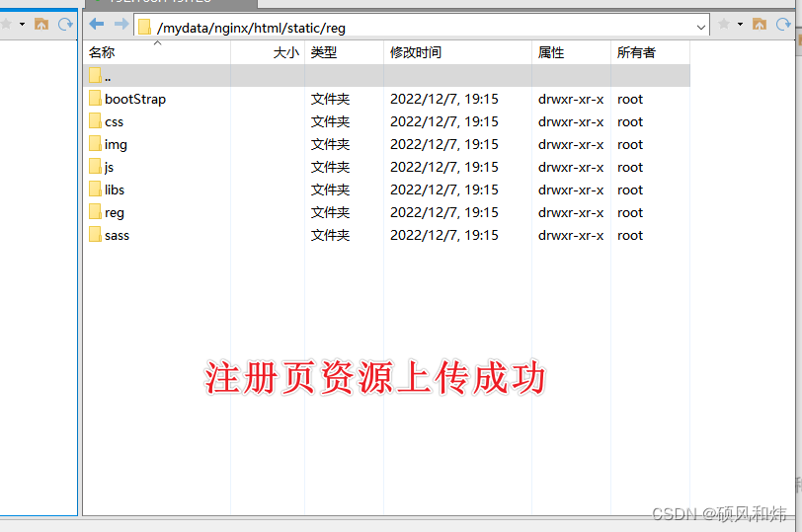Click folder icon in the path bar
802x532 pixels.
click(145, 27)
